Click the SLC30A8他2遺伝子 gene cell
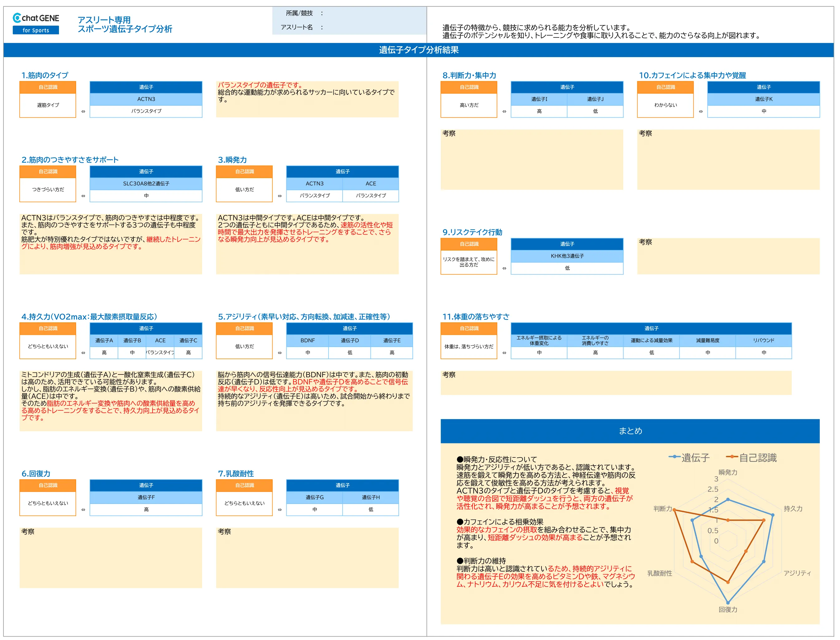 pyautogui.click(x=146, y=183)
